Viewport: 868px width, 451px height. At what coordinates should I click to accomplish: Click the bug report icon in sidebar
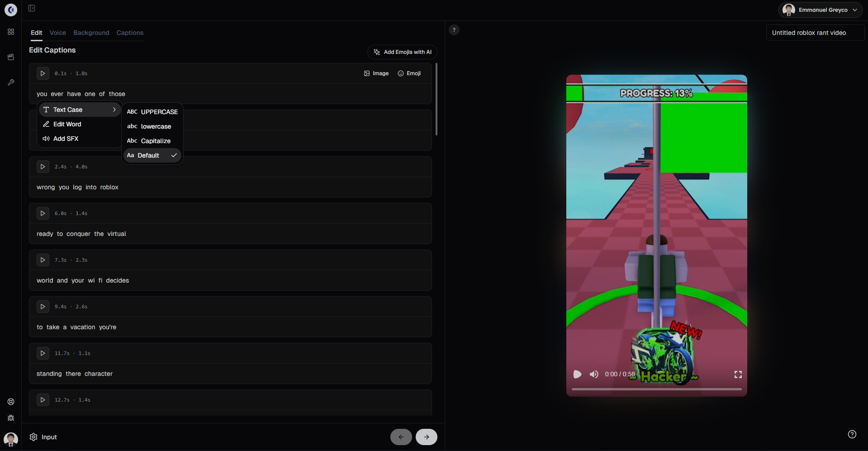[x=11, y=418]
